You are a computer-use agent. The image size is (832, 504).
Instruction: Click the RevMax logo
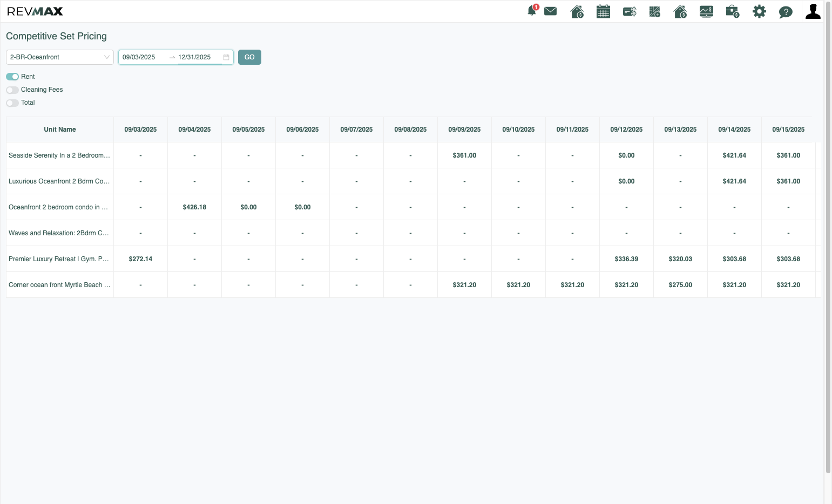click(35, 11)
